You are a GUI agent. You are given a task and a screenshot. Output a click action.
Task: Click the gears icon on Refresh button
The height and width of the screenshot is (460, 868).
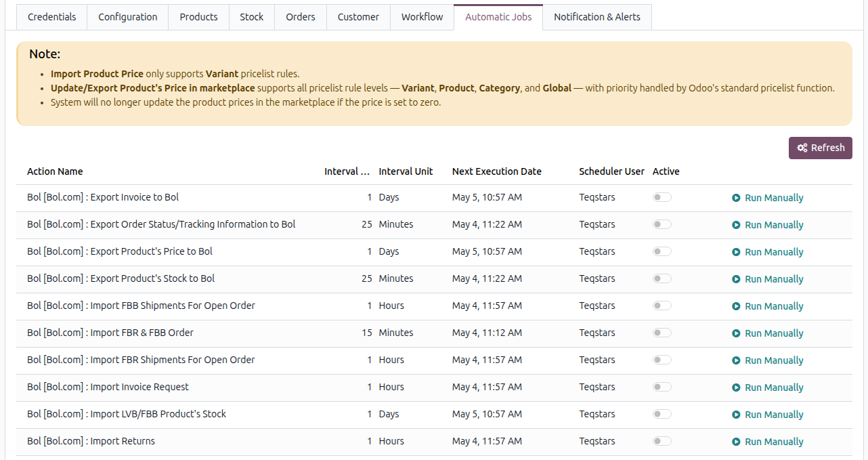point(802,148)
